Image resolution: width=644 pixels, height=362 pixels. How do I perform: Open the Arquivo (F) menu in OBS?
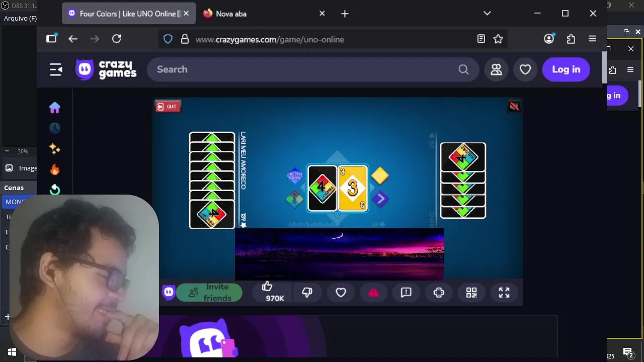(x=20, y=19)
